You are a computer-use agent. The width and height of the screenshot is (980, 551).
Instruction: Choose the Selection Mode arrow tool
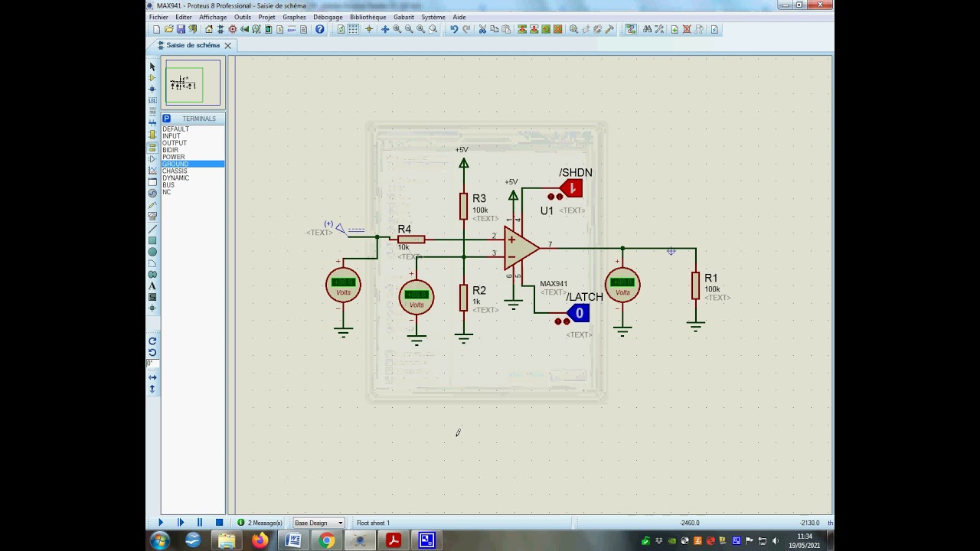(x=152, y=67)
